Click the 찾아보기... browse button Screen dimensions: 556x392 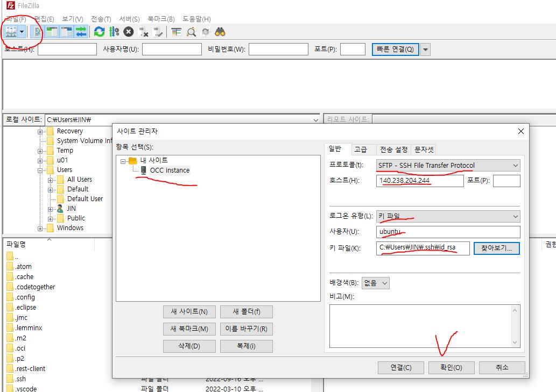coord(496,248)
